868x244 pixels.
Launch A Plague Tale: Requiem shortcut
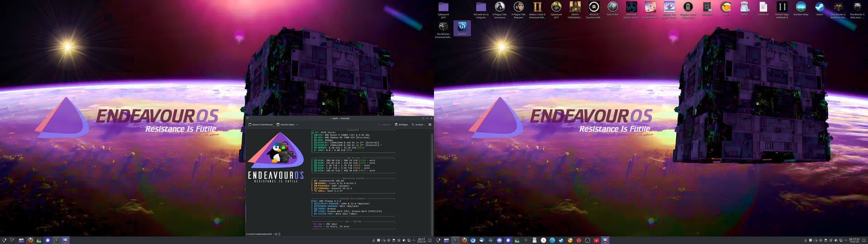(519, 9)
